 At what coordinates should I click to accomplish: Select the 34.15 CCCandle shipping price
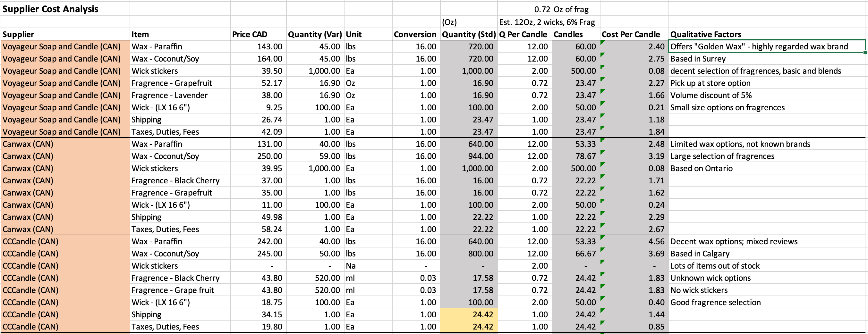259,314
